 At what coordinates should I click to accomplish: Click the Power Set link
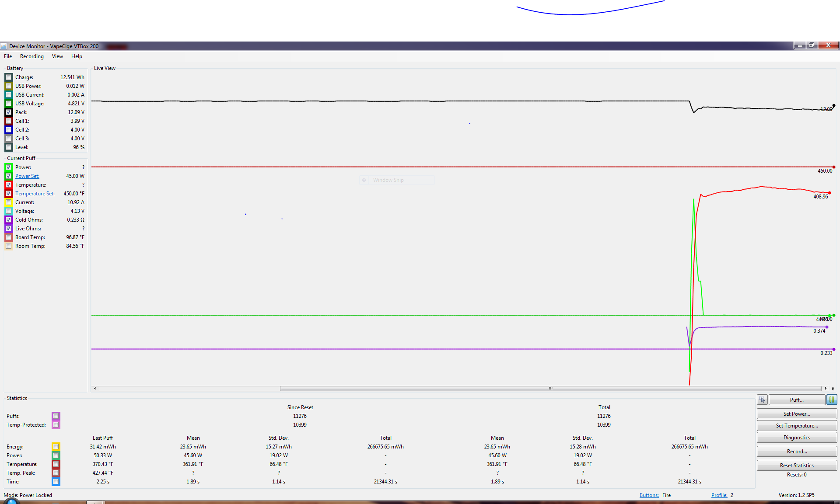(x=27, y=176)
